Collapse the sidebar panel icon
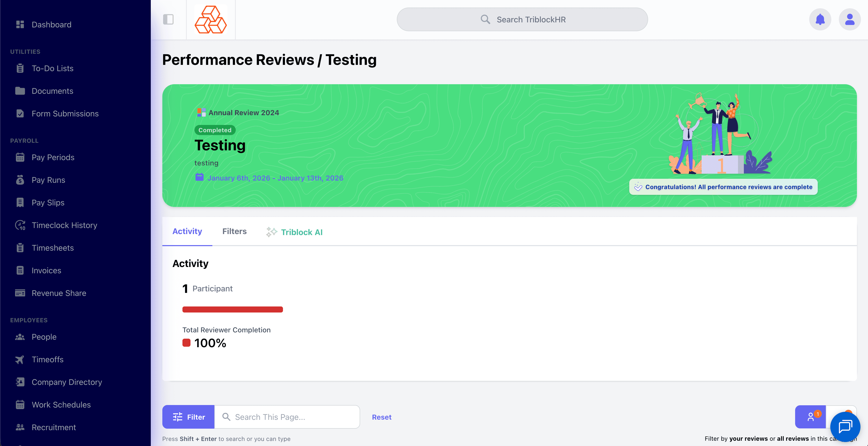Screen dimensions: 868x446 [168, 20]
